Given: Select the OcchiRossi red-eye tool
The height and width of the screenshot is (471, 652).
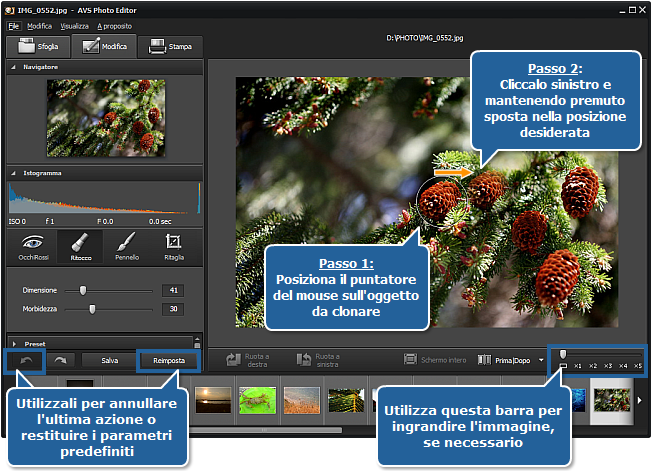Looking at the screenshot, I should tap(33, 246).
